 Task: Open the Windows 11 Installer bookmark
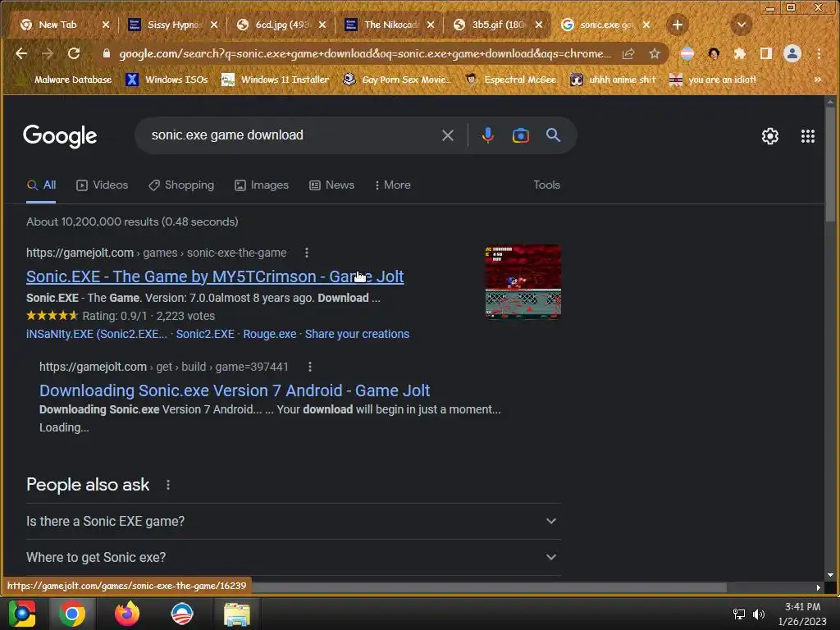point(276,80)
